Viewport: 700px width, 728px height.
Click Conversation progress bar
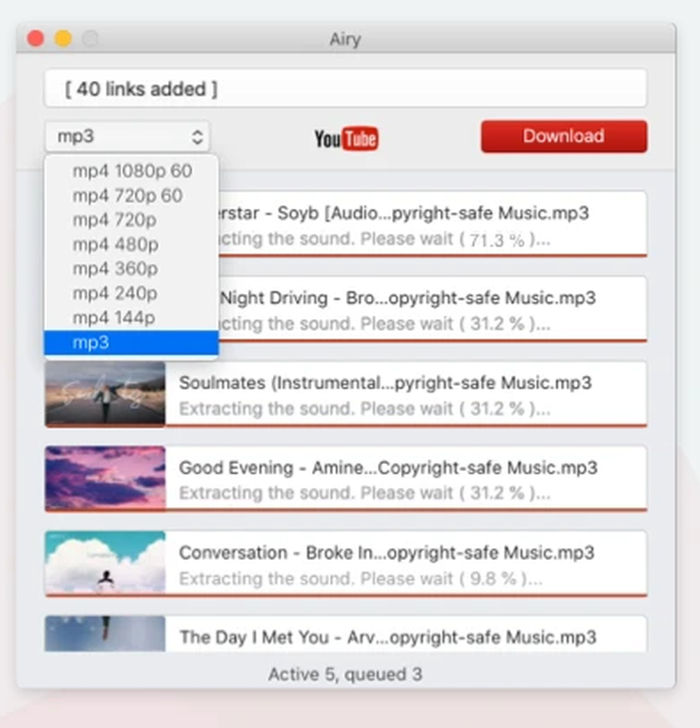point(346,595)
